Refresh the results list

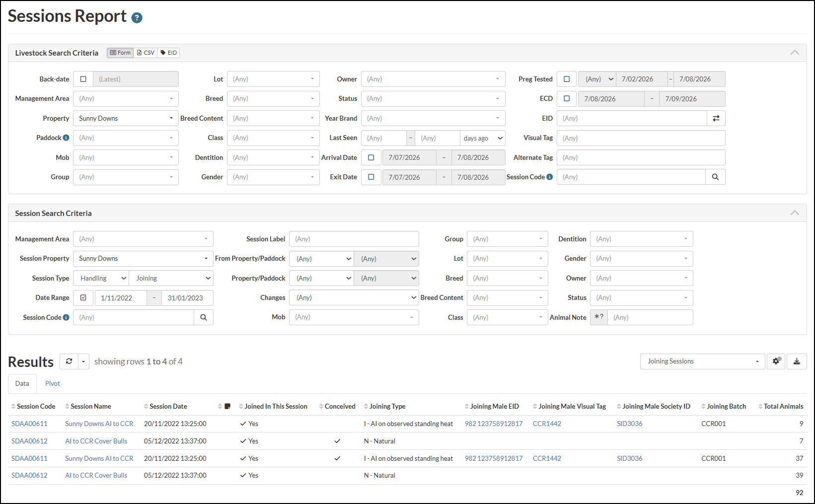point(69,361)
